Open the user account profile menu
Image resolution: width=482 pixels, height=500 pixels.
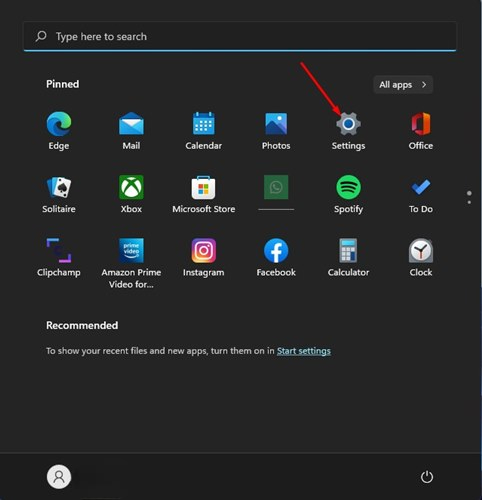point(59,477)
